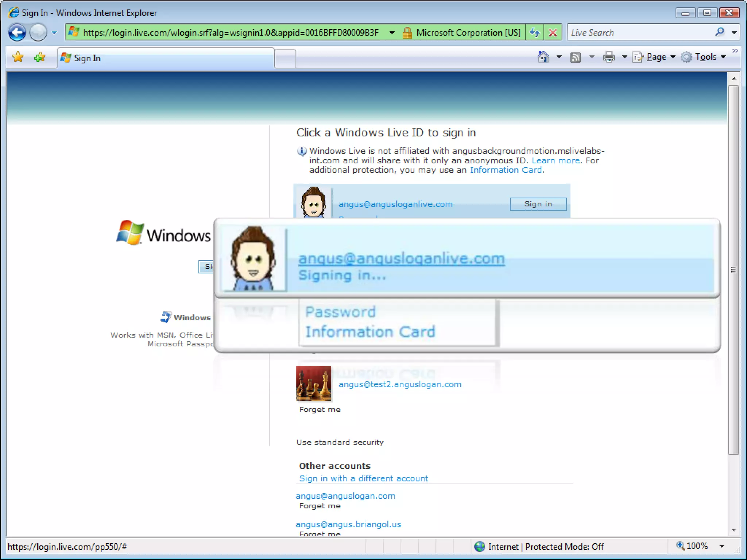This screenshot has width=747, height=560.
Task: Open the Favorites Center star icon
Action: 18,57
